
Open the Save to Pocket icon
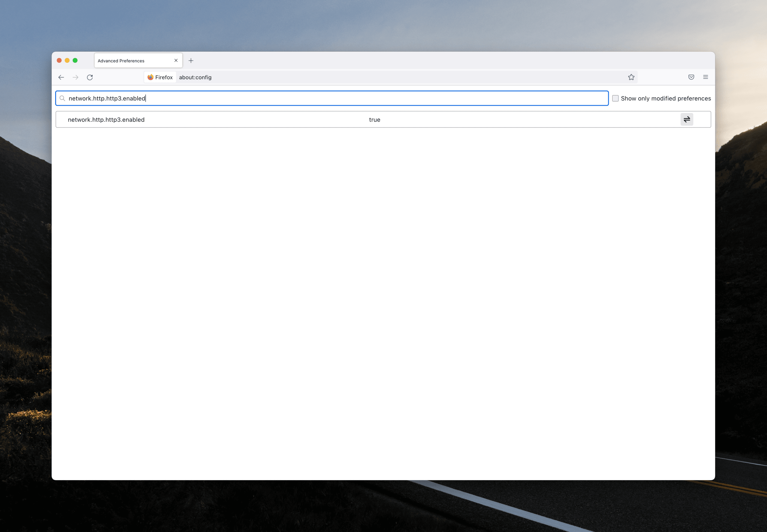pos(691,77)
